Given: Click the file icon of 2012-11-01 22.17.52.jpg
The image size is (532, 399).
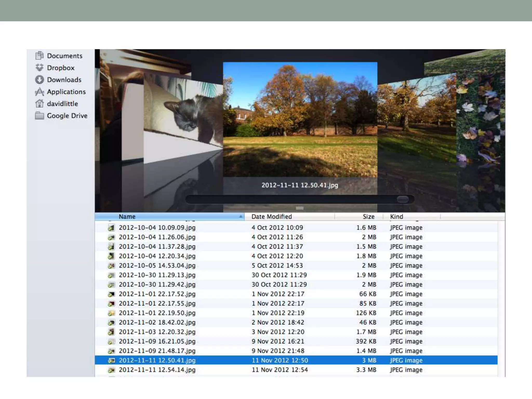Looking at the screenshot, I should (111, 294).
